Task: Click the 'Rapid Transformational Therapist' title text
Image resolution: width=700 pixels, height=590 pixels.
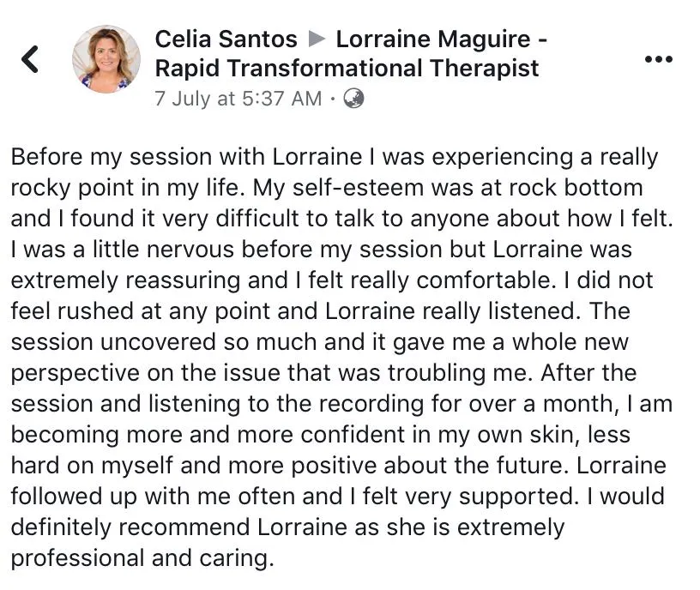Action: [347, 69]
